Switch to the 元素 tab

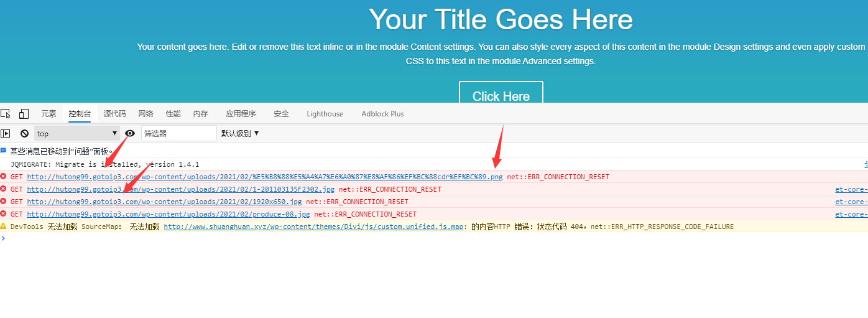48,114
